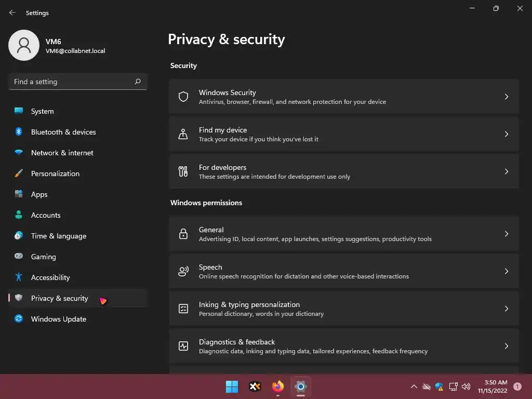The image size is (532, 399).
Task: Click the Inking & typing personalization icon
Action: (x=183, y=309)
